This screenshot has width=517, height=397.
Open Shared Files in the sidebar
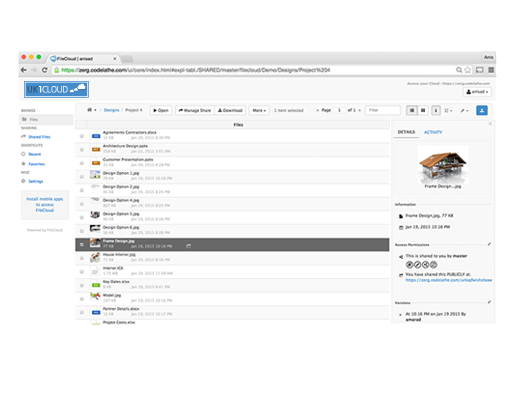pos(39,137)
